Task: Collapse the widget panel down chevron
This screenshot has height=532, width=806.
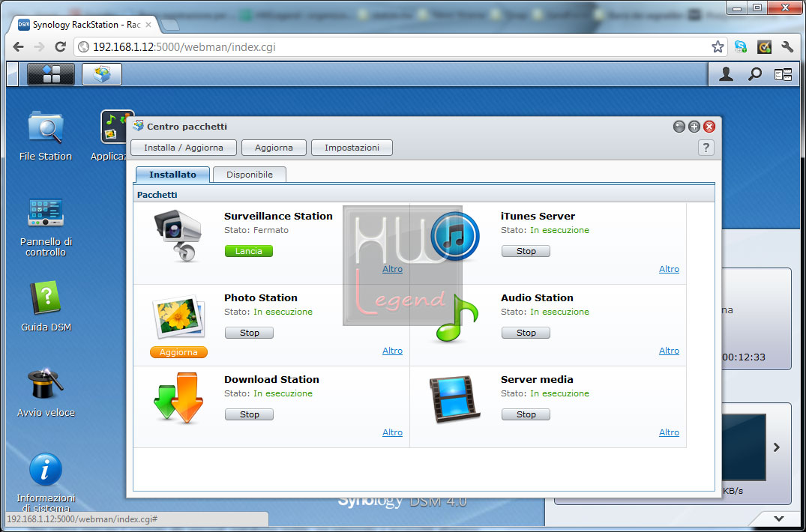Action: pyautogui.click(x=779, y=519)
